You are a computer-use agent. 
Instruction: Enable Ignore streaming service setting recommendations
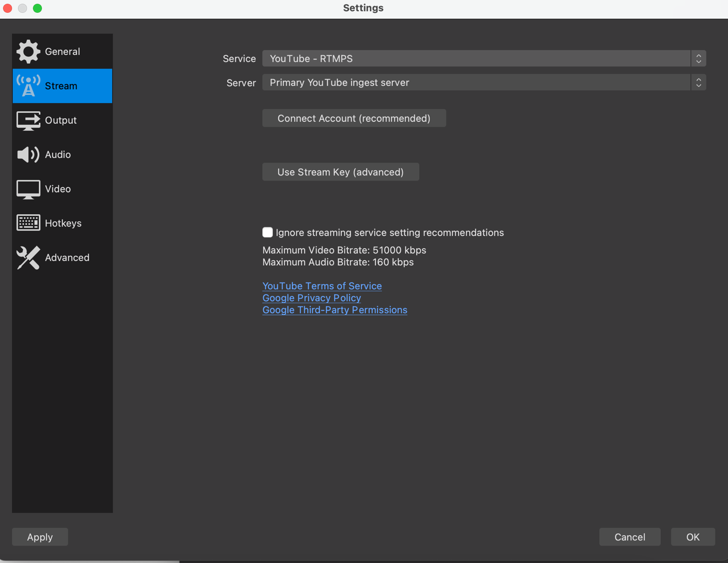coord(267,233)
